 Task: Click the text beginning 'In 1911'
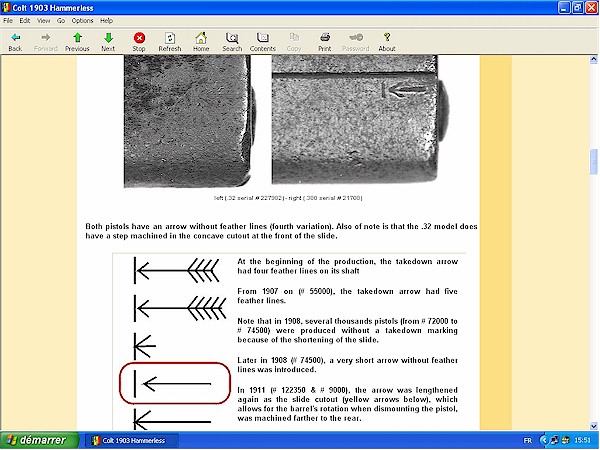(x=347, y=404)
